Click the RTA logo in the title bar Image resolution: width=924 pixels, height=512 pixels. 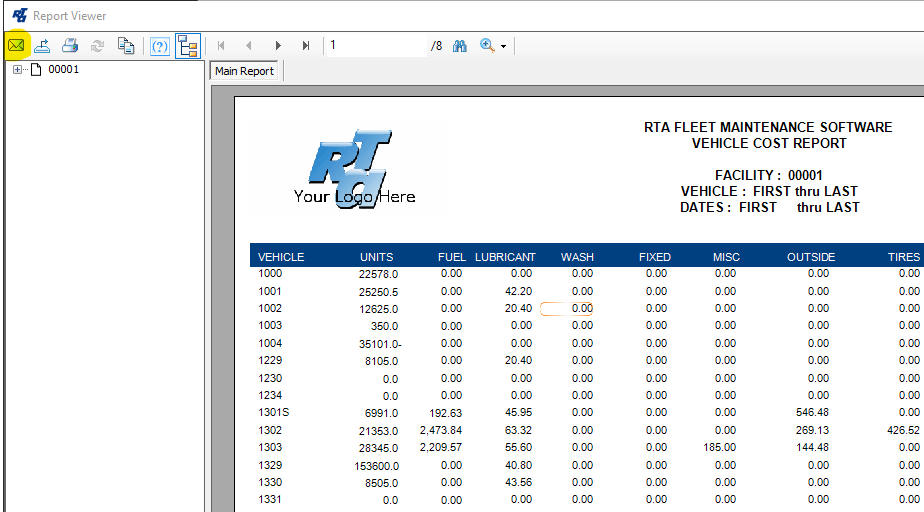(19, 15)
